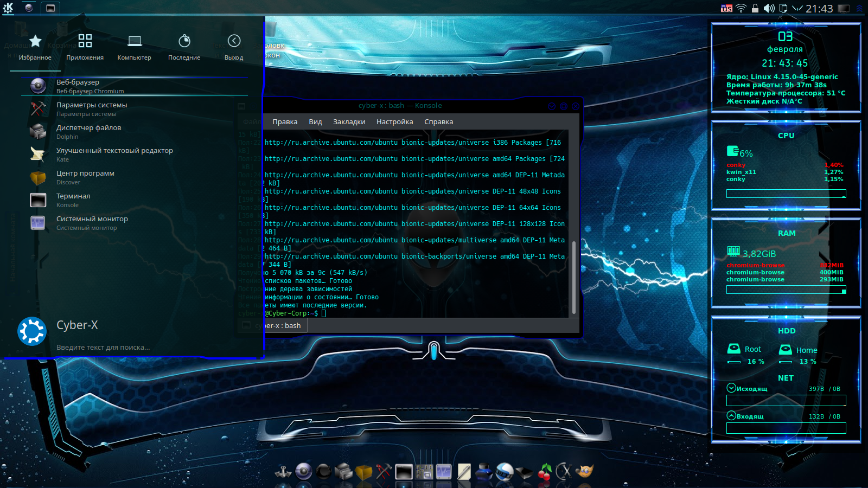Launch the terminal from the dock
This screenshot has height=488, width=868.
[x=404, y=472]
